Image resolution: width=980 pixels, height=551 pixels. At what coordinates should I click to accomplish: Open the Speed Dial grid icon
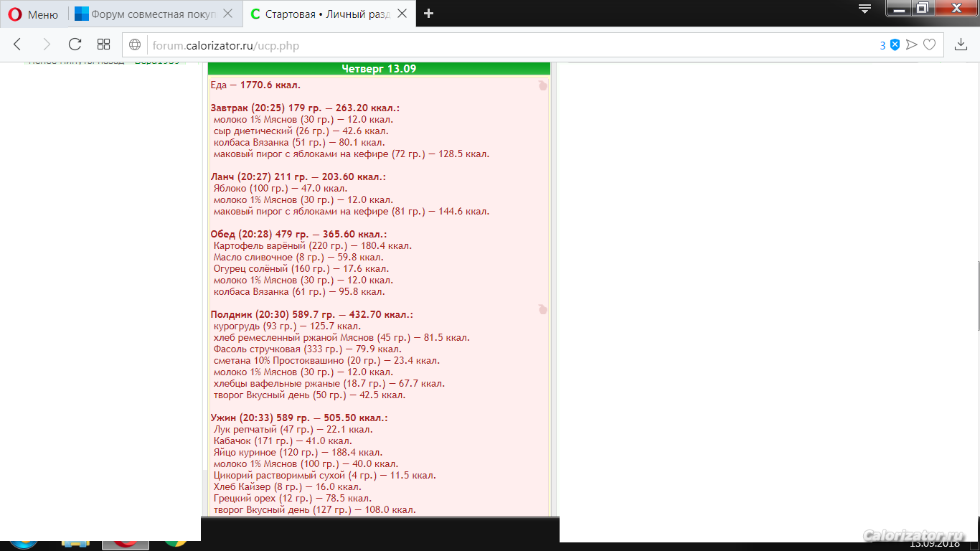click(x=103, y=44)
